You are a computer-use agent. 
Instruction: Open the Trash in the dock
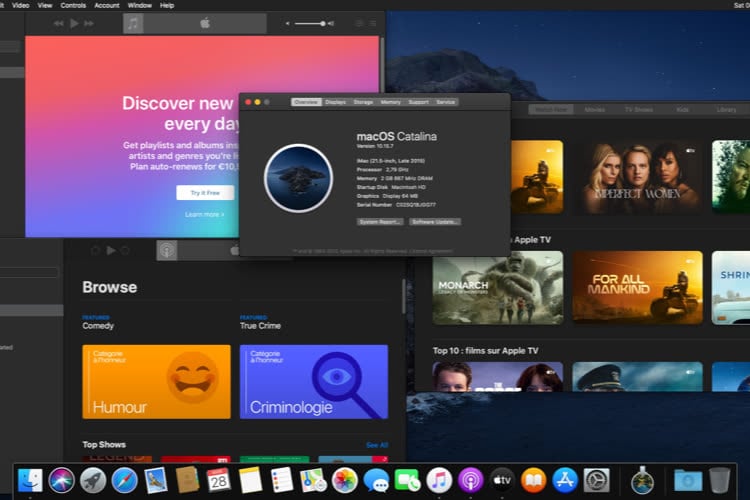click(x=719, y=480)
